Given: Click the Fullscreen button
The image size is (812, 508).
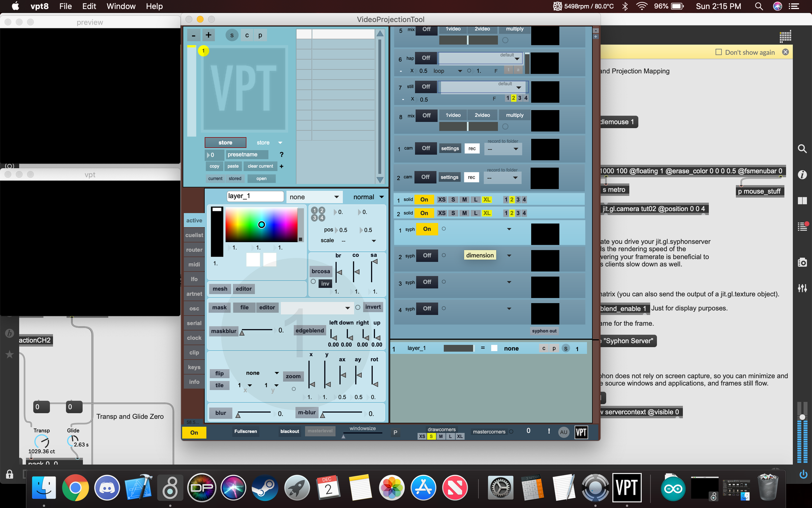Looking at the screenshot, I should (x=246, y=431).
